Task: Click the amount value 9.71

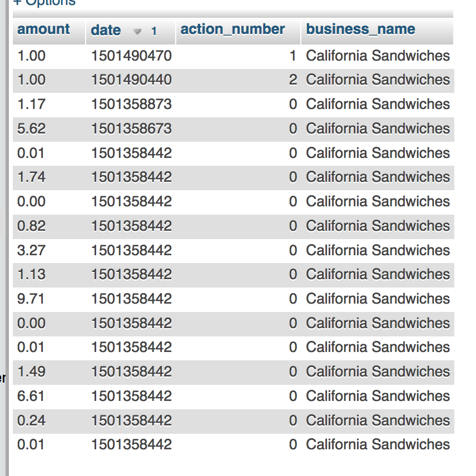Action: pyautogui.click(x=31, y=299)
